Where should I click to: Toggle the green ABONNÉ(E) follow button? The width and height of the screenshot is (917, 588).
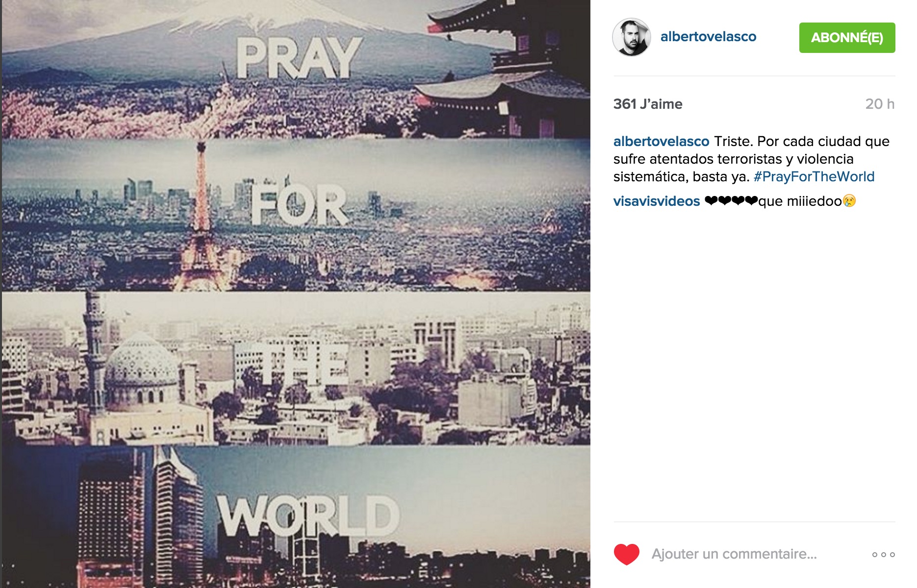(847, 38)
